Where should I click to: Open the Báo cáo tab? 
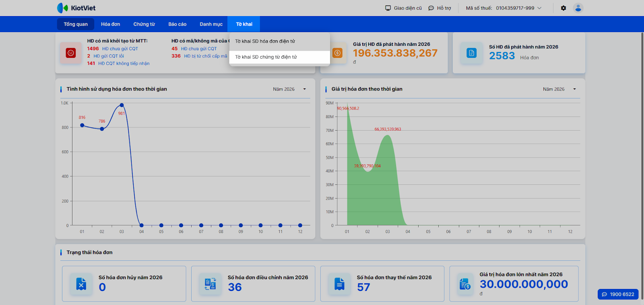point(177,24)
